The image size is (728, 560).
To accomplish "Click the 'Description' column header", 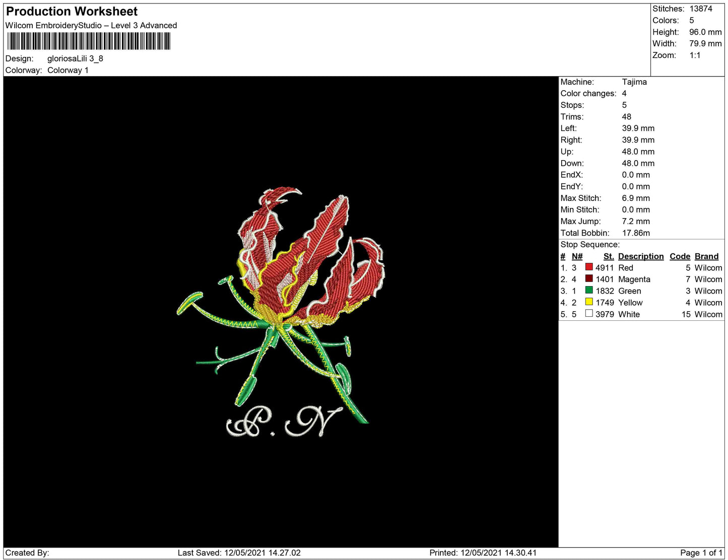I will pos(641,256).
